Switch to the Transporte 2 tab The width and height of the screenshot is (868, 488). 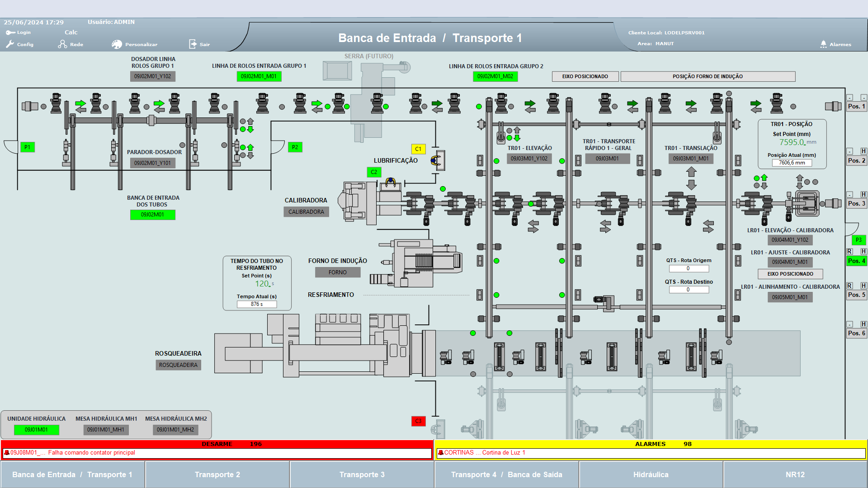(x=217, y=474)
